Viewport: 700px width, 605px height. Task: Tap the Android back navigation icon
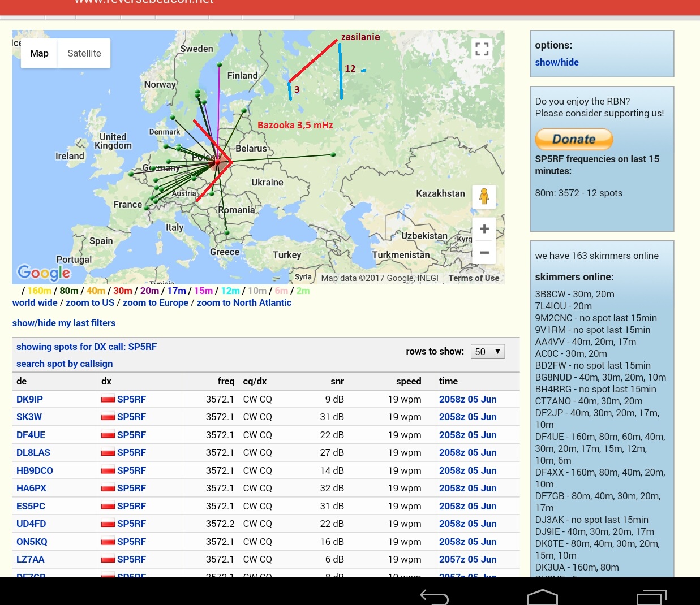coord(434,597)
